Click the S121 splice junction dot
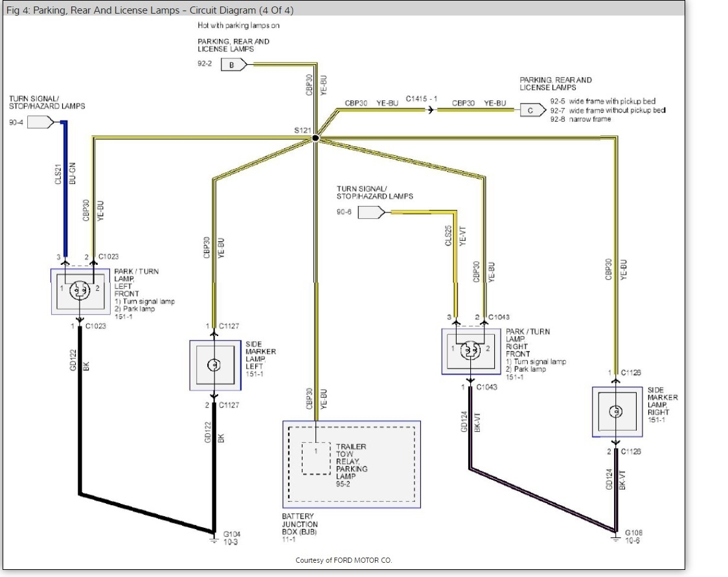The width and height of the screenshot is (728, 577). coord(315,138)
